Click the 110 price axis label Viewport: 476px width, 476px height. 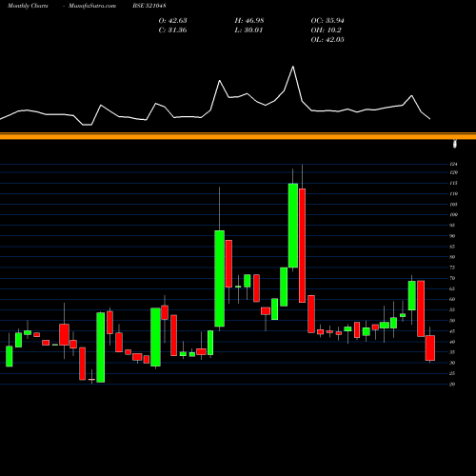453,193
